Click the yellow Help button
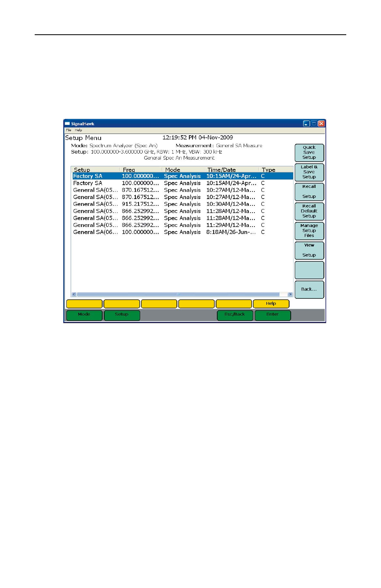The width and height of the screenshot is (381, 588). click(271, 304)
